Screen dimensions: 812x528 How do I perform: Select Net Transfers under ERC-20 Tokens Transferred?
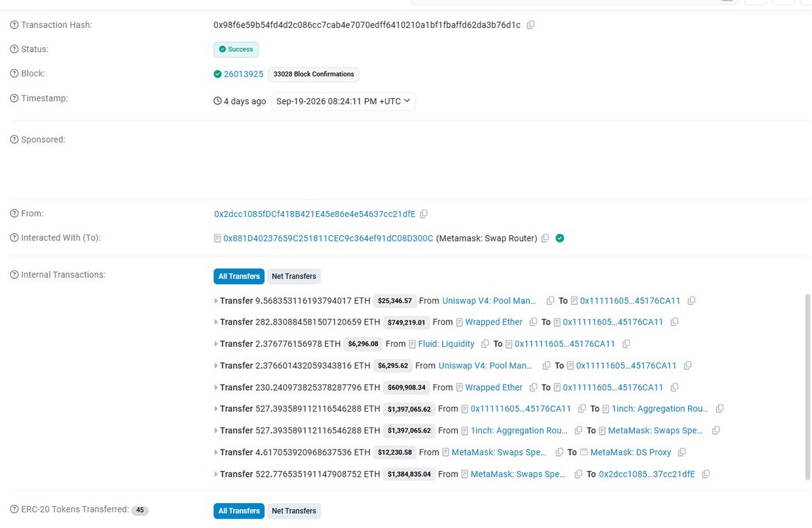[294, 510]
